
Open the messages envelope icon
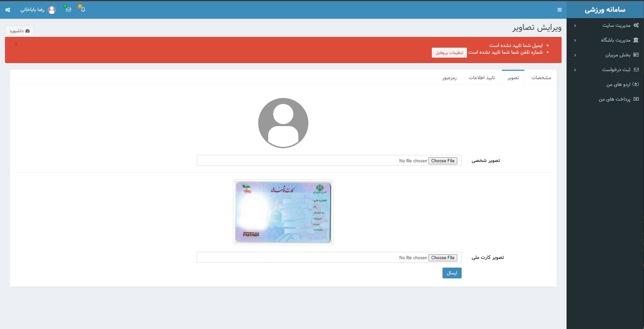click(x=68, y=9)
